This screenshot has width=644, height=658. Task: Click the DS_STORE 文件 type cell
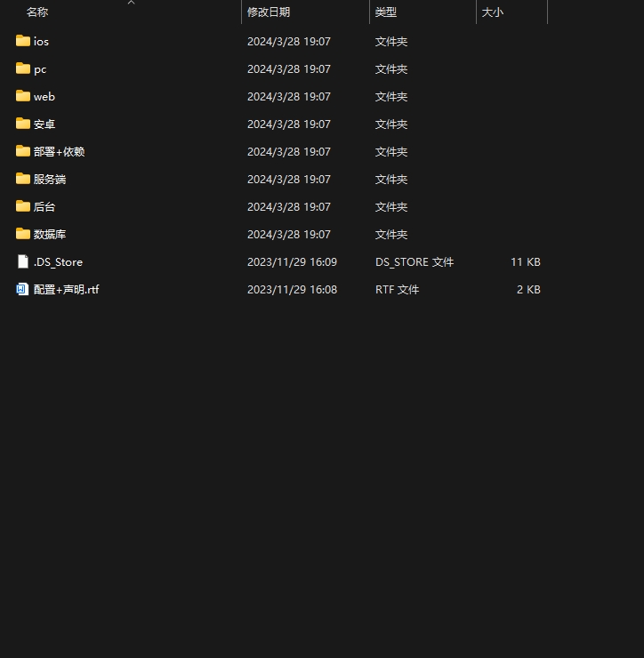pyautogui.click(x=415, y=261)
